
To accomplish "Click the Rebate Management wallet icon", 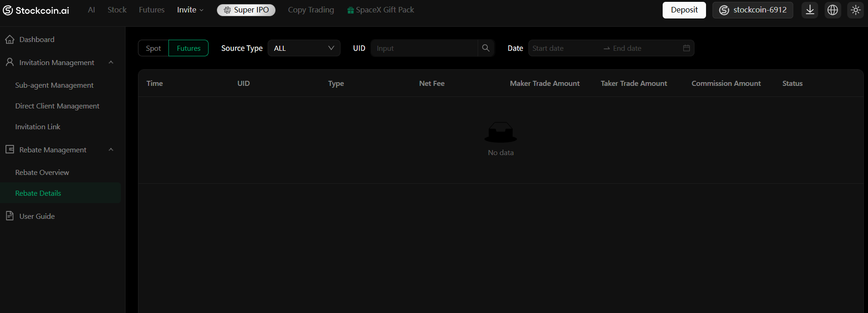I will pyautogui.click(x=10, y=149).
